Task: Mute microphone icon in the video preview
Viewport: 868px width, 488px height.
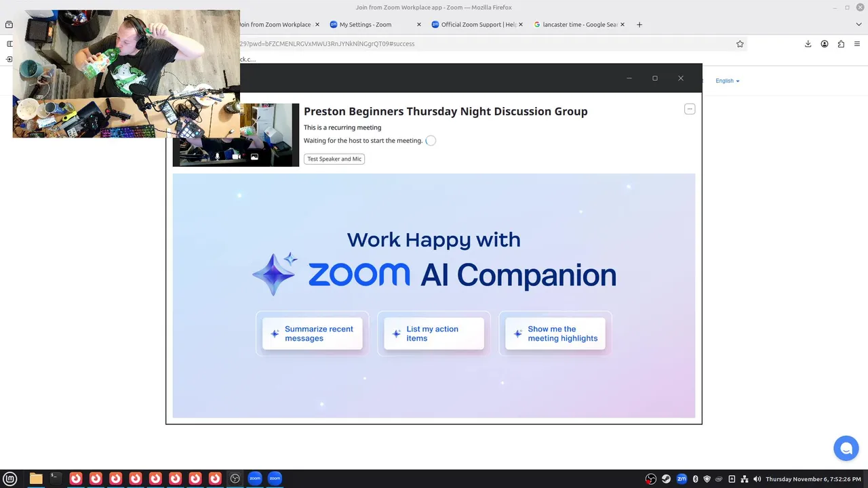Action: click(x=217, y=157)
